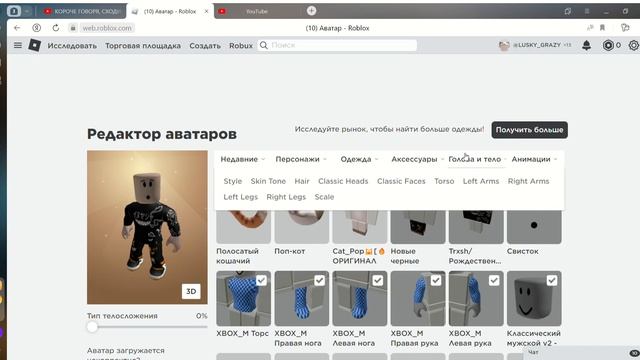Select Scale submenu item
640x360 pixels.
tap(324, 197)
